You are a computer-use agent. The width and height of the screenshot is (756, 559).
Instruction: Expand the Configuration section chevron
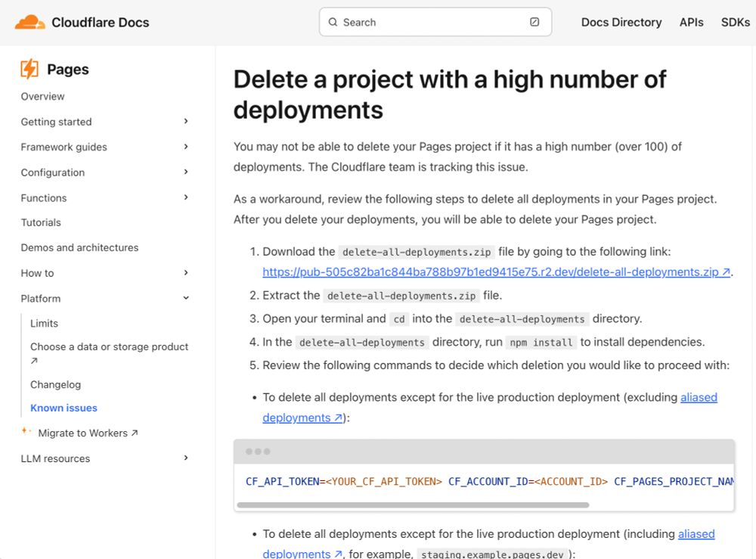coord(186,172)
